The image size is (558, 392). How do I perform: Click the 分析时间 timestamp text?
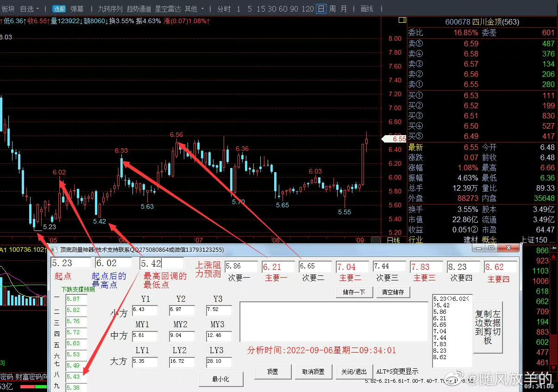click(x=322, y=350)
